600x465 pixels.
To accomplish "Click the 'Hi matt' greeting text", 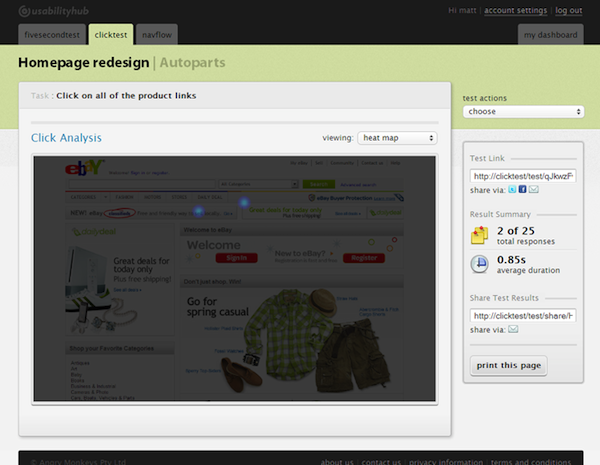I will point(462,10).
